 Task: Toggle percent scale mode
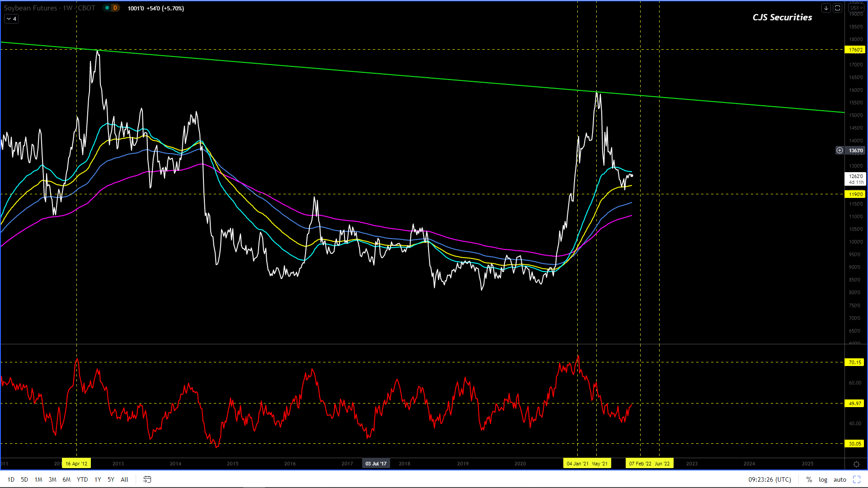click(809, 479)
